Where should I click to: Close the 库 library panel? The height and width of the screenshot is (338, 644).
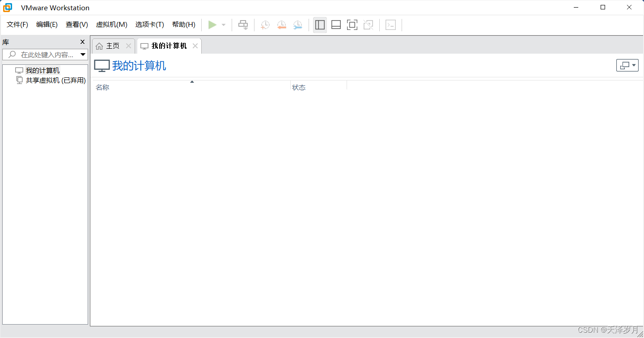pyautogui.click(x=82, y=42)
